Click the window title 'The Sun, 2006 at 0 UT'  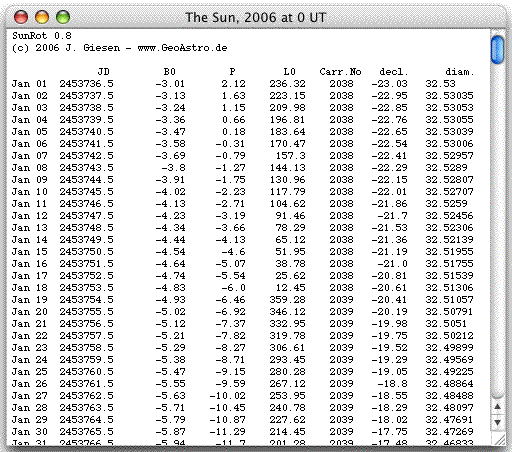(256, 17)
